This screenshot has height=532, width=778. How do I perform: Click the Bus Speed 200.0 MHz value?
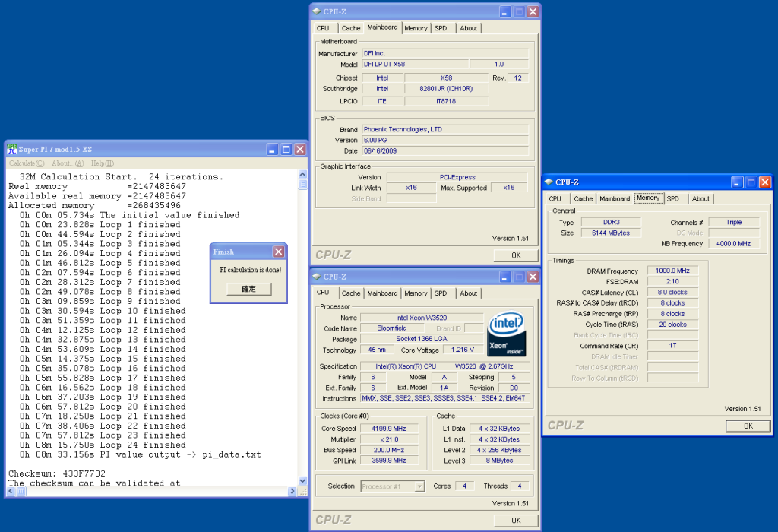click(x=390, y=450)
